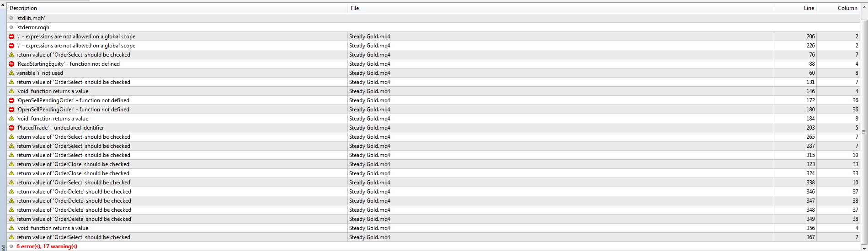This screenshot has width=868, height=251.
Task: Click warning icon for OrderClose line 323
Action: [11, 164]
